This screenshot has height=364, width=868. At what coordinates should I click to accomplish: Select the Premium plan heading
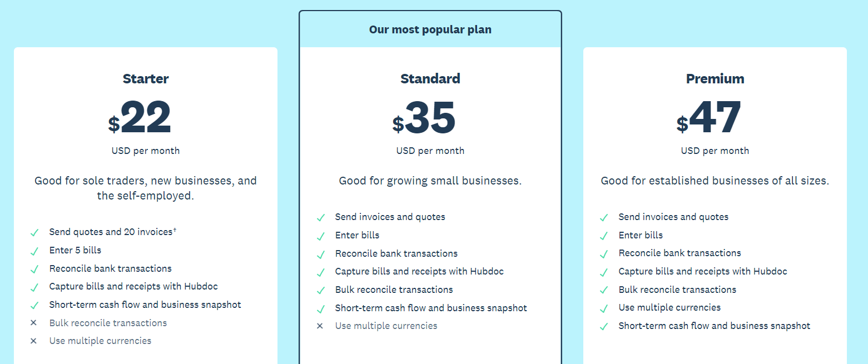(x=715, y=79)
